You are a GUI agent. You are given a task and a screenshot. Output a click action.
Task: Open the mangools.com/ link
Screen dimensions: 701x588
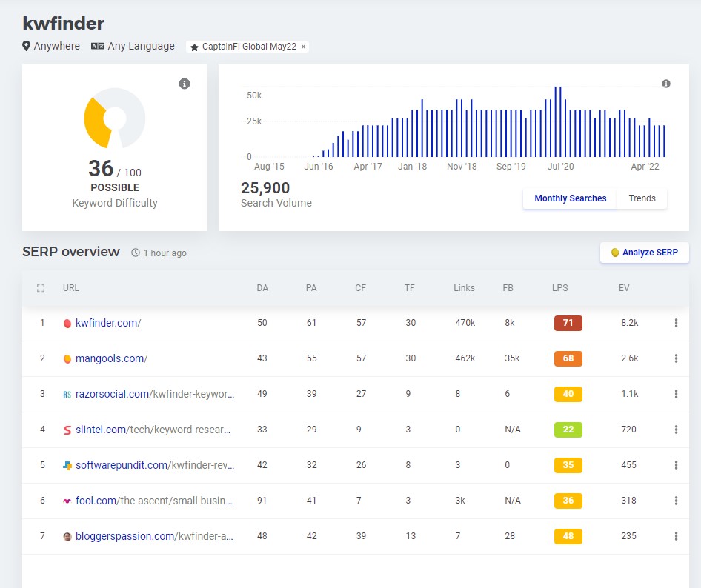coord(111,358)
